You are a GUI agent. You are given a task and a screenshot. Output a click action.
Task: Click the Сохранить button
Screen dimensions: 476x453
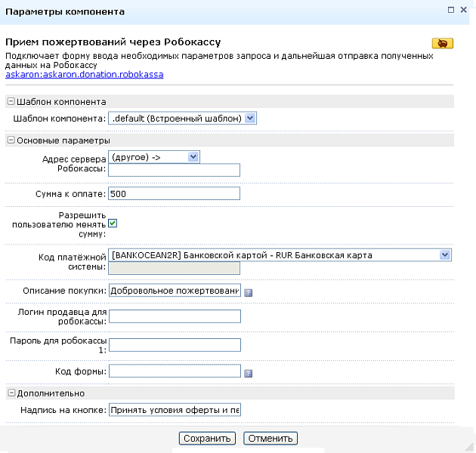click(209, 439)
